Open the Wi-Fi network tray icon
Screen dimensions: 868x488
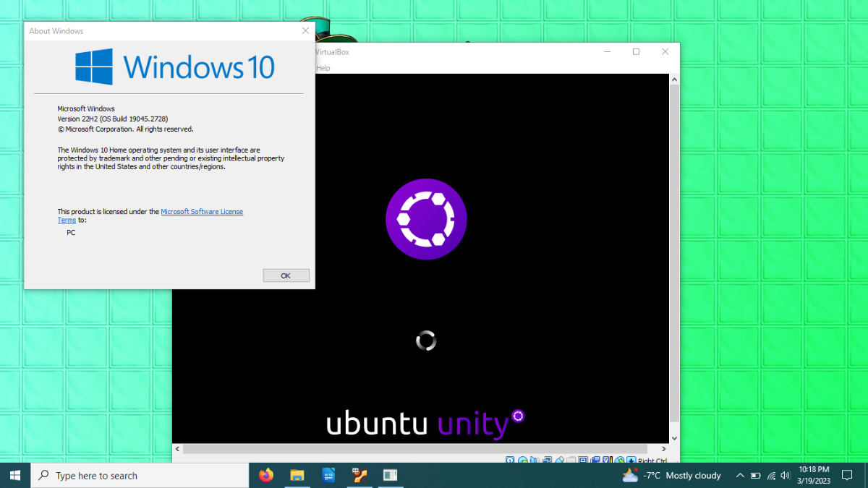(x=771, y=475)
